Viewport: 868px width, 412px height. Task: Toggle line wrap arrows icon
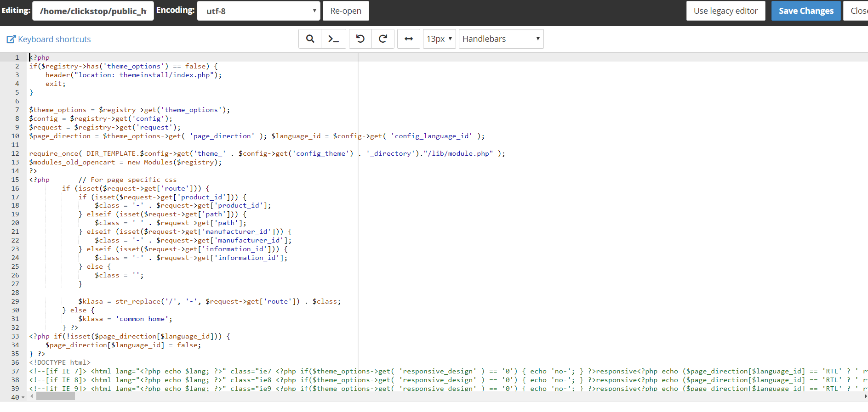(409, 39)
